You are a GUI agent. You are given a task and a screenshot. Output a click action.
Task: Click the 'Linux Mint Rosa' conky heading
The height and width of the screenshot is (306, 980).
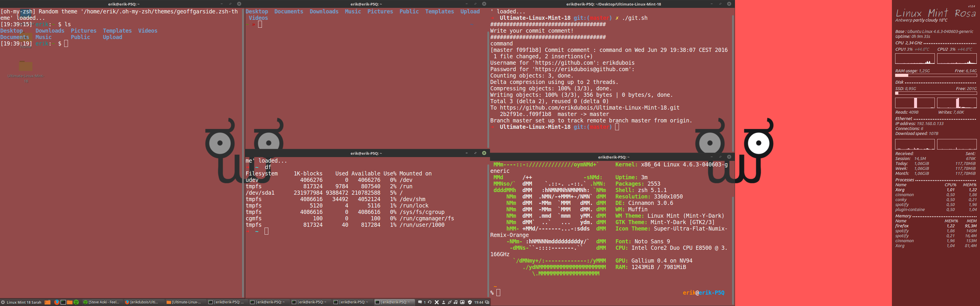[935, 13]
